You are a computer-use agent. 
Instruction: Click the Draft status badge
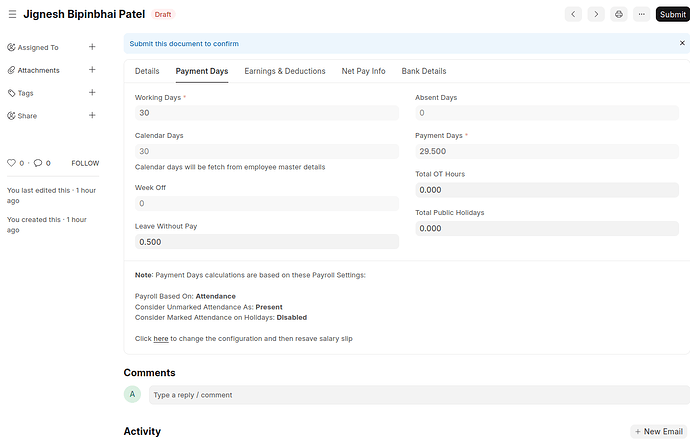tap(163, 15)
